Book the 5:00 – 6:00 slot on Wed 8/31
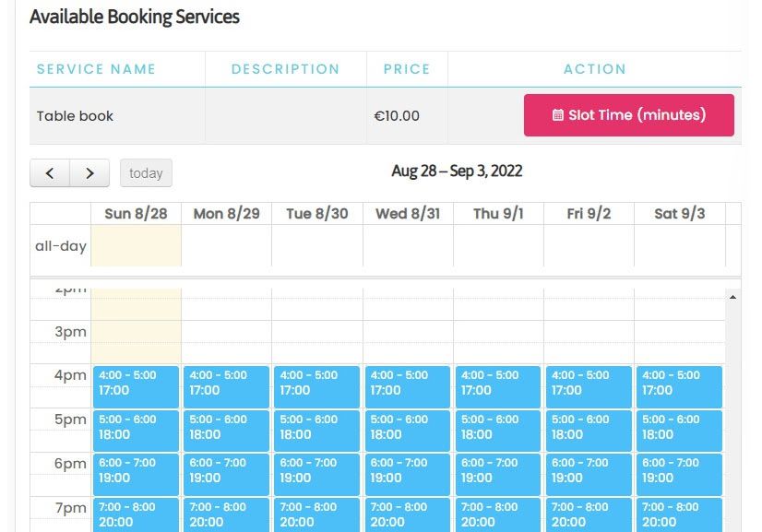This screenshot has height=532, width=762. (407, 430)
